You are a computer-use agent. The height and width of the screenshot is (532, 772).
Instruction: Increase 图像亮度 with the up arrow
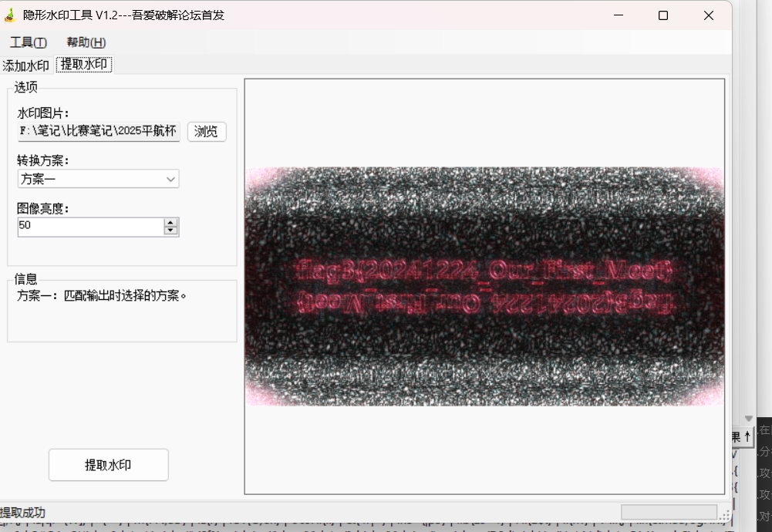[171, 222]
